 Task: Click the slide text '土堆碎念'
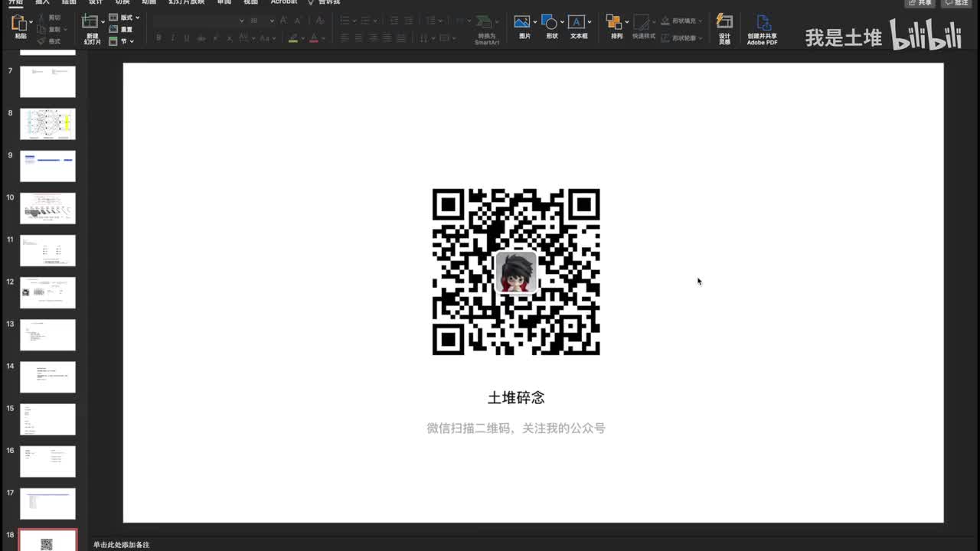coord(516,398)
